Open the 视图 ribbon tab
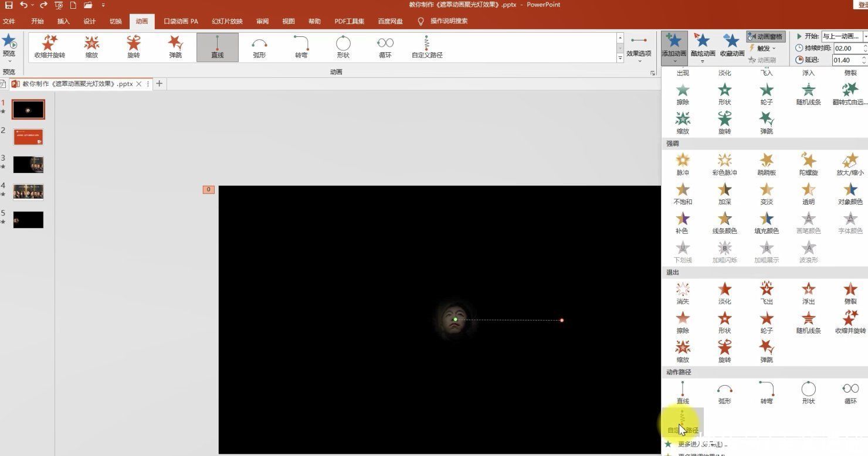This screenshot has width=868, height=456. [x=289, y=21]
